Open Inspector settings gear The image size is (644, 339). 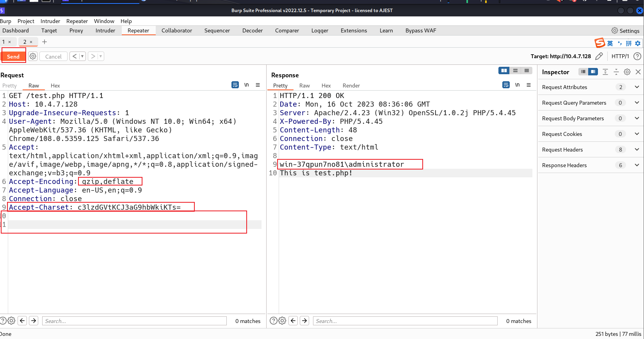coord(627,72)
